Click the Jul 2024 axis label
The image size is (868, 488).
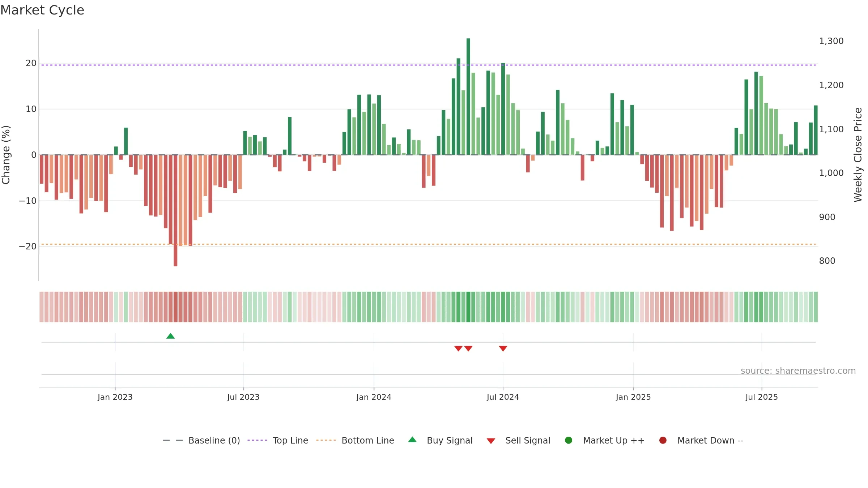pos(503,397)
